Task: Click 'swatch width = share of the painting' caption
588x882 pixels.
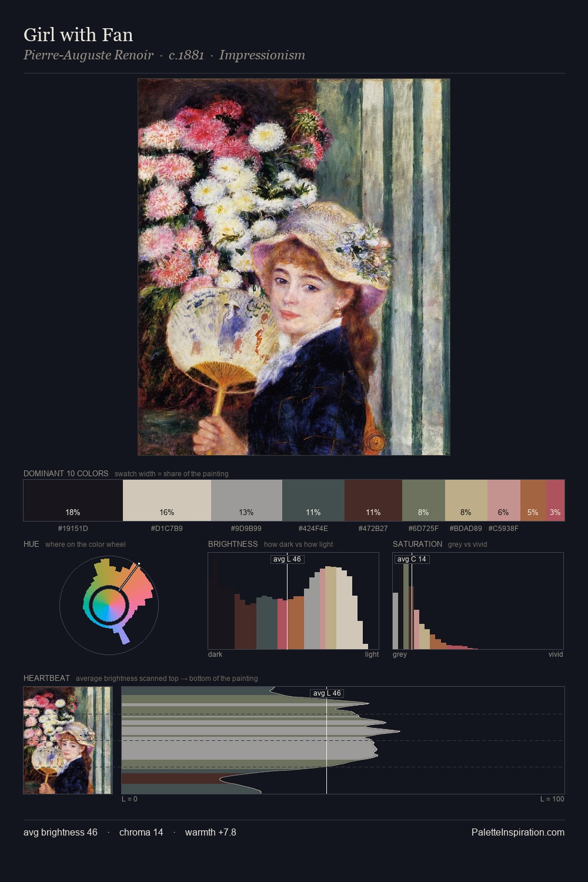Action: [x=172, y=474]
